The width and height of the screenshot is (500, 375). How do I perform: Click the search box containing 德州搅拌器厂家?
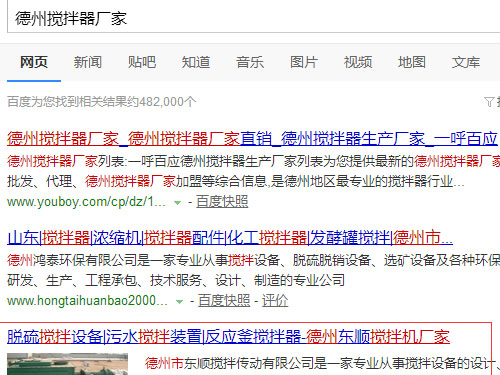pos(253,17)
